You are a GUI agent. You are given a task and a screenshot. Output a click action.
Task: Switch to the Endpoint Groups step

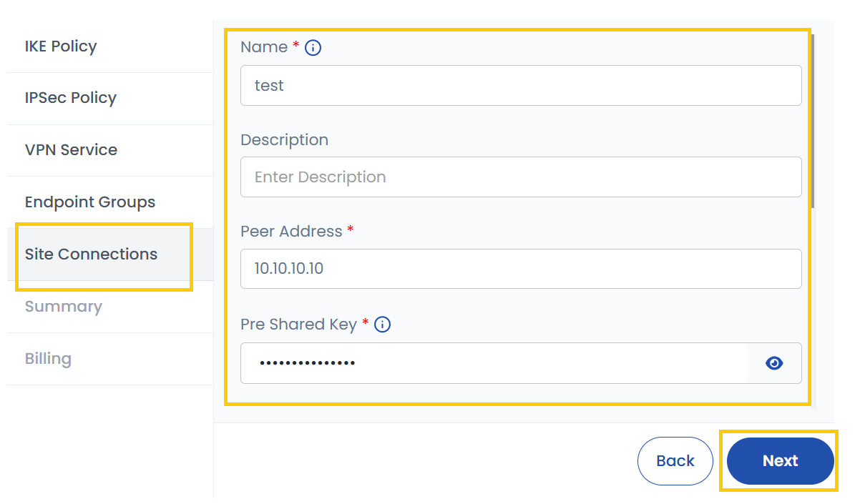pos(89,202)
